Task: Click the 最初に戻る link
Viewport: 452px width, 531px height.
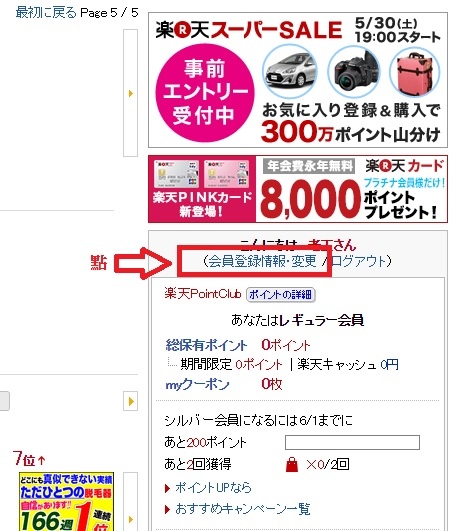Action: 46,13
